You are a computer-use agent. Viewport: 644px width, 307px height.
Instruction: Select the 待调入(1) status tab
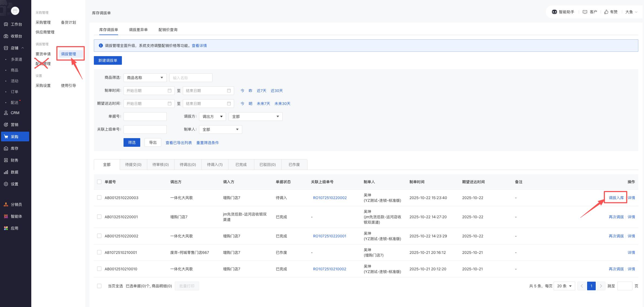click(x=215, y=165)
